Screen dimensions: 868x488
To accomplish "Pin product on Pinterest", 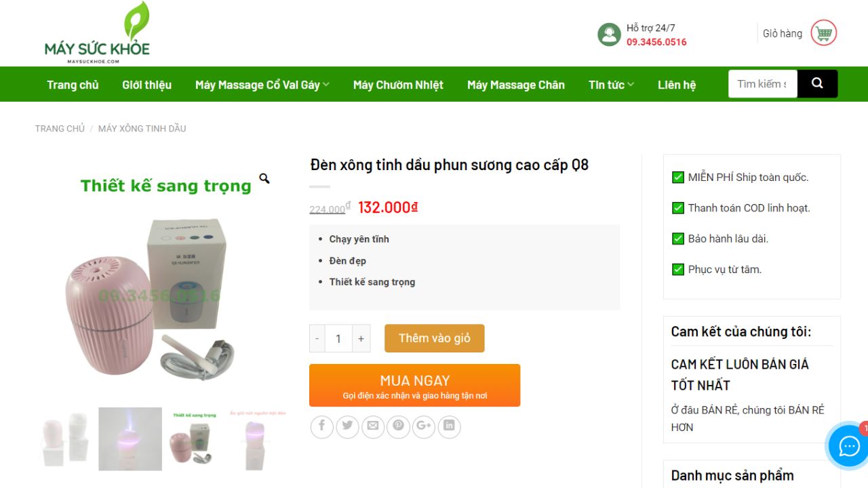I will [398, 426].
